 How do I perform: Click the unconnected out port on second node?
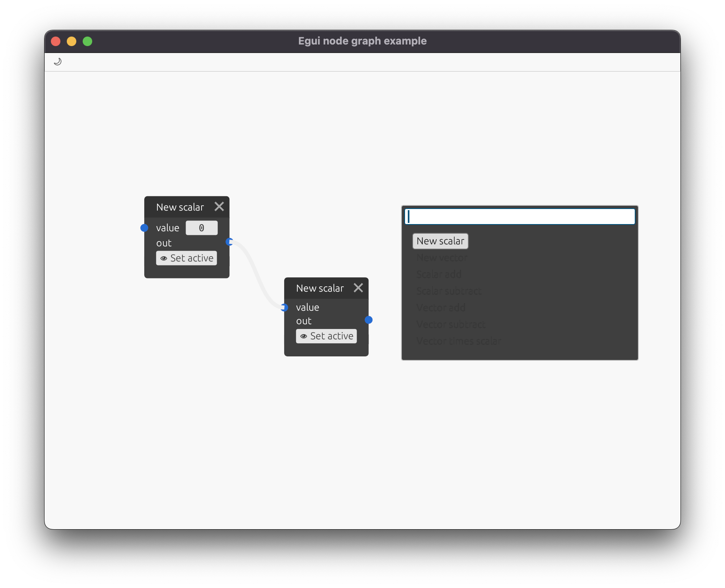(368, 320)
